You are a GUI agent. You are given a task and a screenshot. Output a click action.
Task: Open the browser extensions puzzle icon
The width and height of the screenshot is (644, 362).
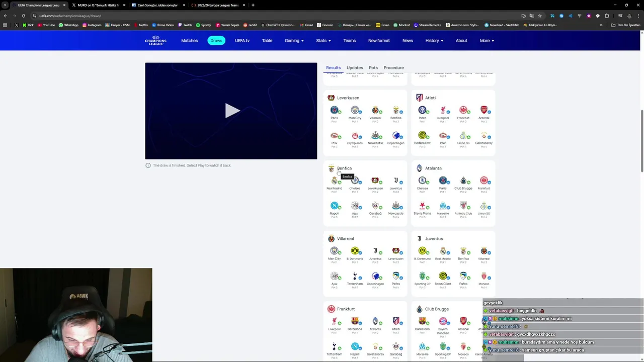(607, 16)
